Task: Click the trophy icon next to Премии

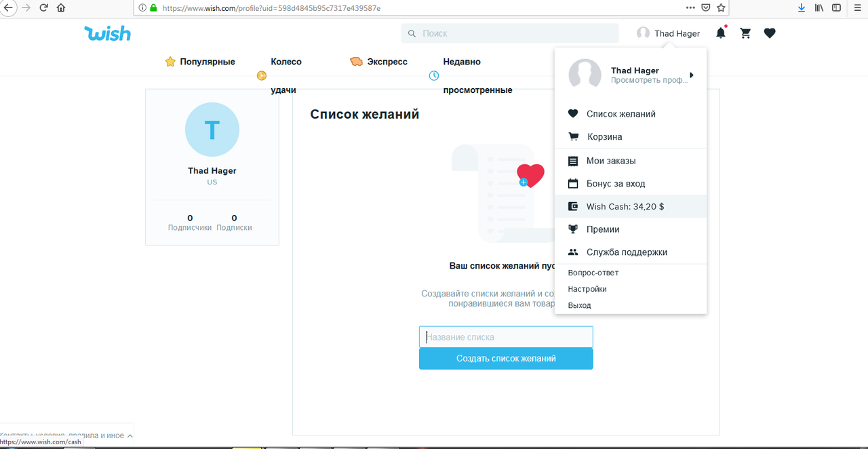Action: 573,229
